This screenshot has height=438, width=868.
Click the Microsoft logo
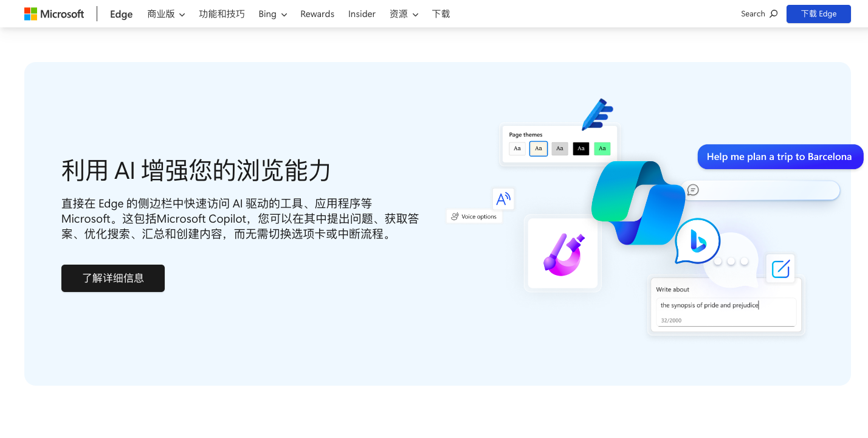[53, 13]
